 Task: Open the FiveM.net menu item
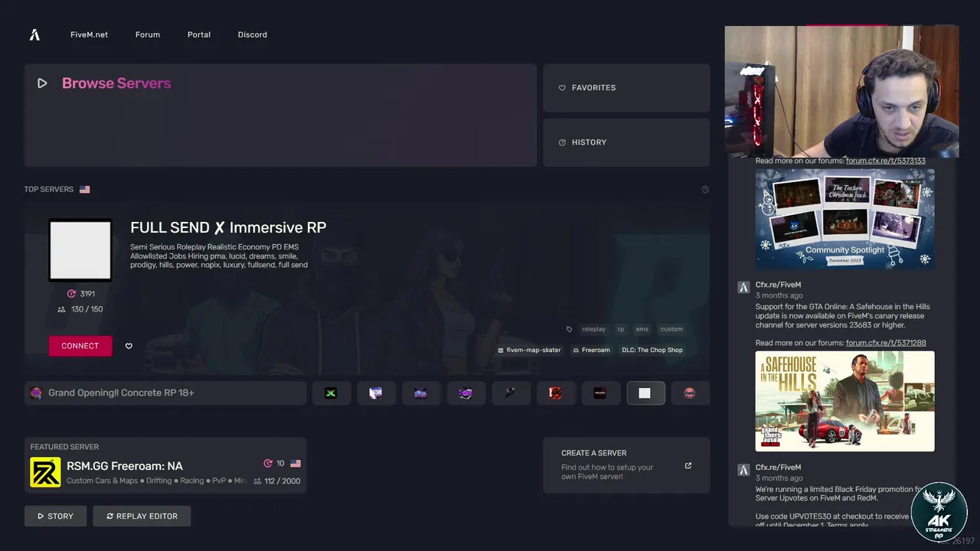(89, 34)
